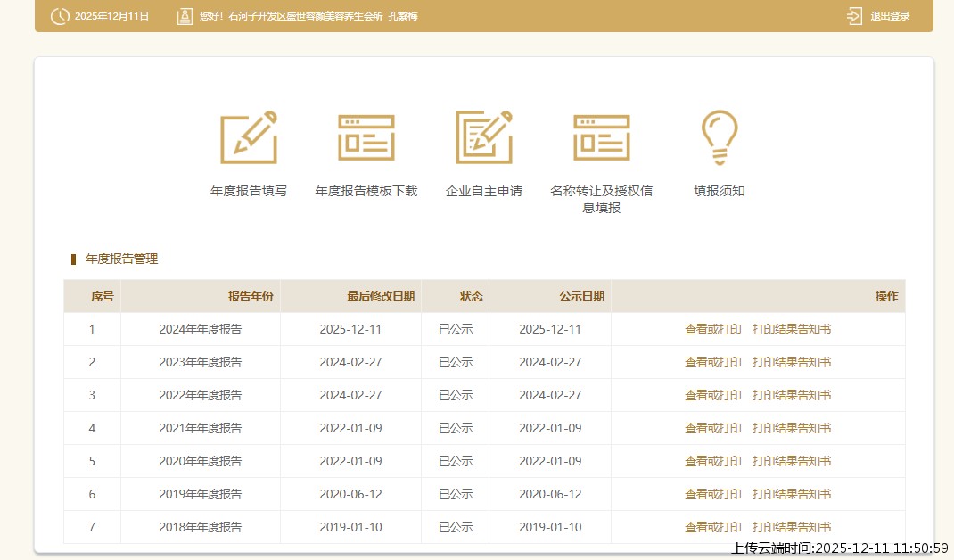The height and width of the screenshot is (560, 954).
Task: Open the 填报须知 lightbulb icon
Action: pos(719,137)
